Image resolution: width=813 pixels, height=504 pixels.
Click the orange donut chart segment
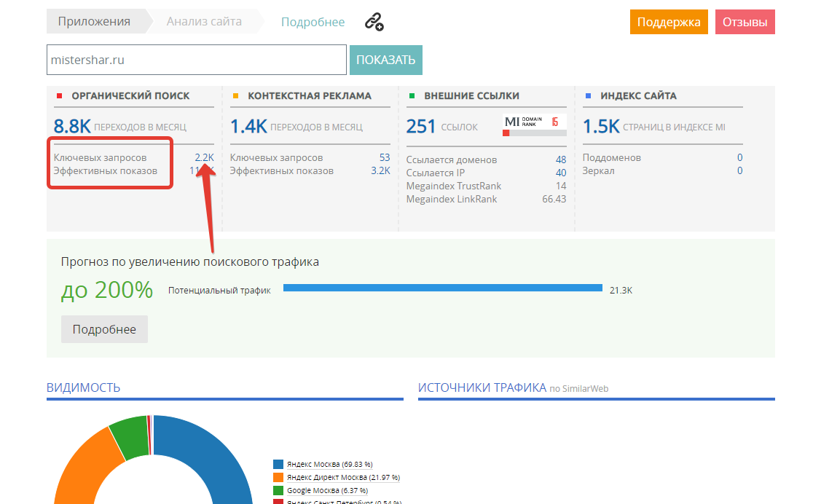tap(88, 472)
